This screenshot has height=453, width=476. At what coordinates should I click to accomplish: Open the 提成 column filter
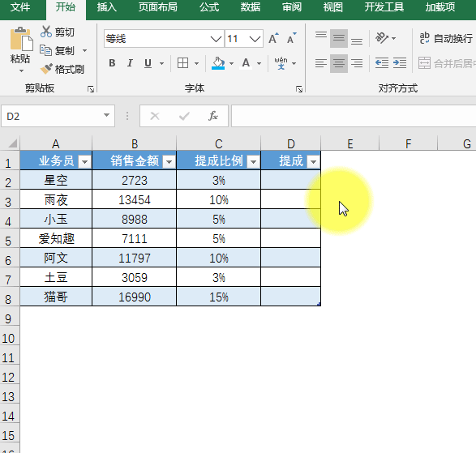click(x=314, y=162)
